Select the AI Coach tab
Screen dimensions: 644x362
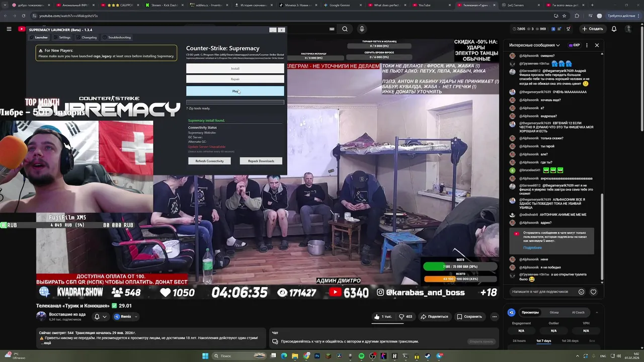tap(578, 312)
